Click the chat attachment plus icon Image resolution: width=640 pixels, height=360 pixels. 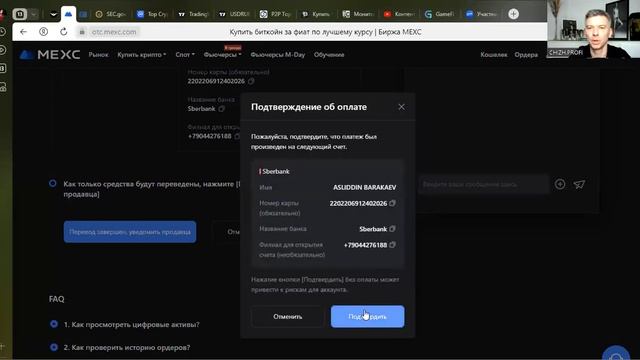coord(560,184)
